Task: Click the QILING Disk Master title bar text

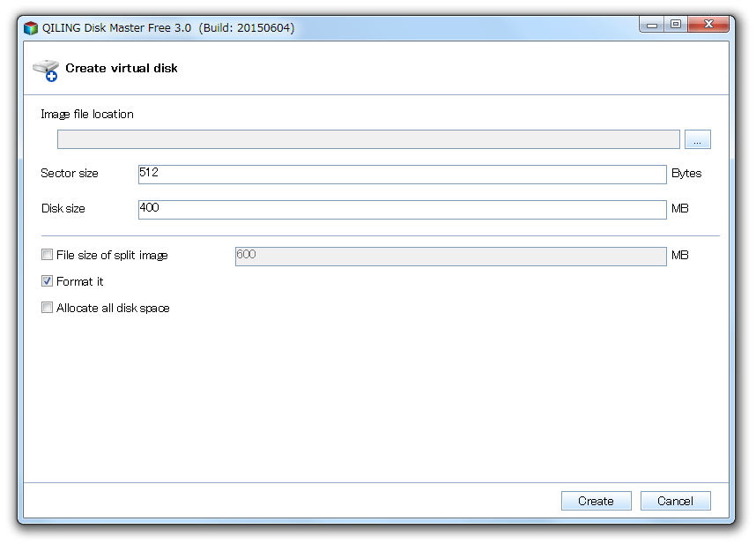Action: [x=167, y=28]
